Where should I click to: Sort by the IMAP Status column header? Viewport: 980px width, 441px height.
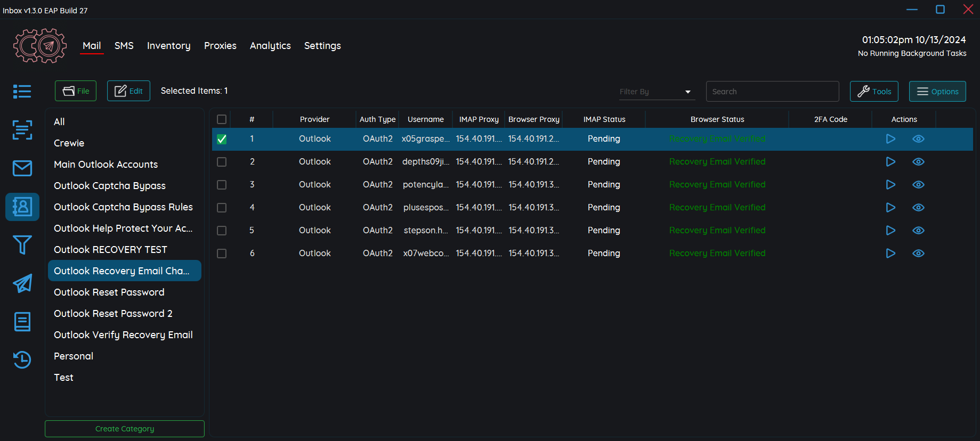tap(604, 119)
